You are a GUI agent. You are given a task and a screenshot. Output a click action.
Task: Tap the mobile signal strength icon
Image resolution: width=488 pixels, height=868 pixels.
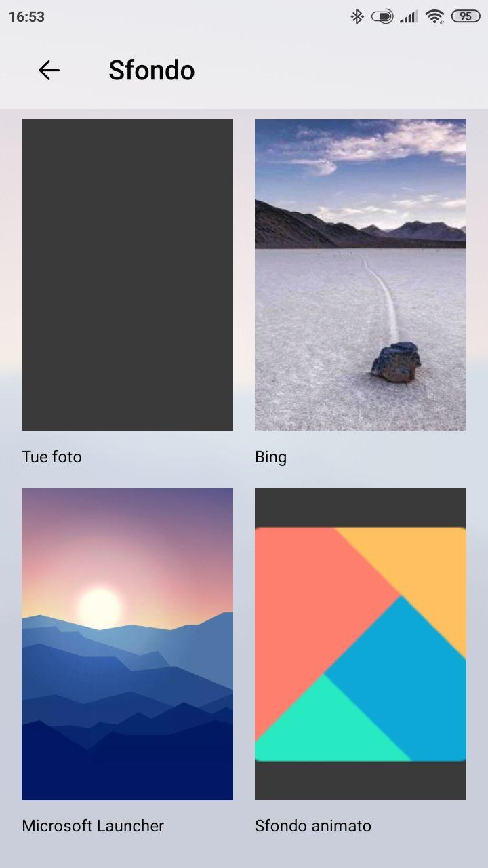point(409,17)
